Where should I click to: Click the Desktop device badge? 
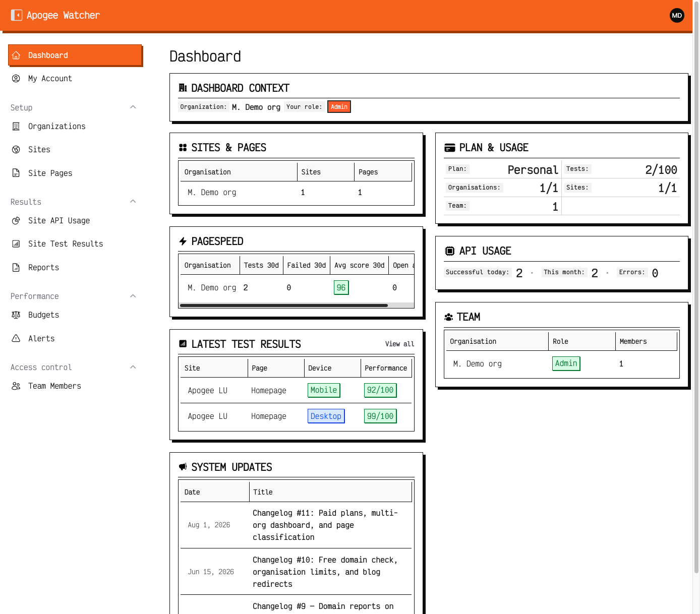click(x=326, y=416)
